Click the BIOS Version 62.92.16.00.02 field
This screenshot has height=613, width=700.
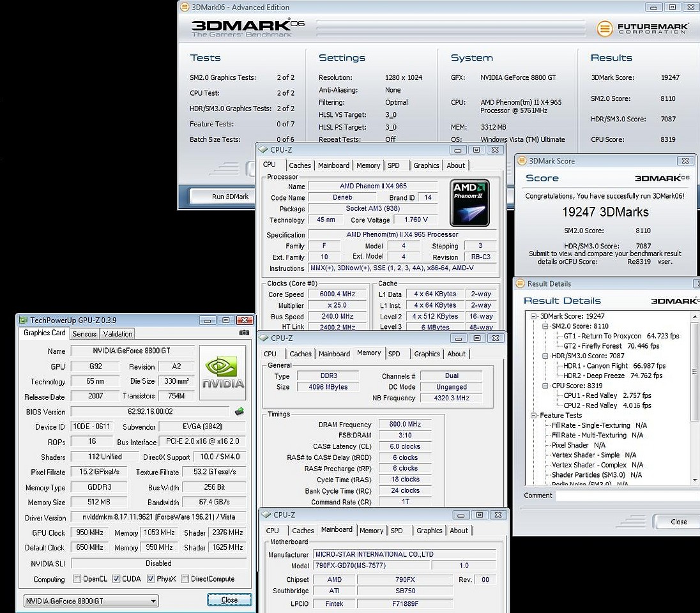click(x=150, y=411)
